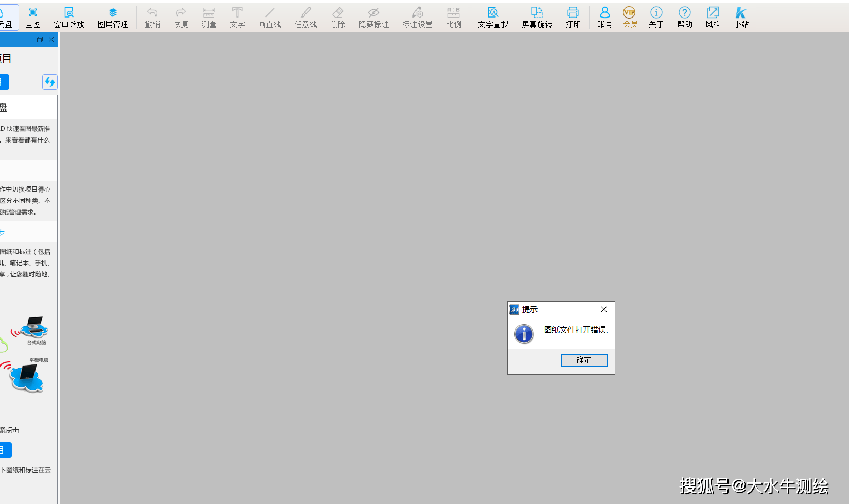
Task: Click the 图纸文件打开错误 message text
Action: coord(576,330)
